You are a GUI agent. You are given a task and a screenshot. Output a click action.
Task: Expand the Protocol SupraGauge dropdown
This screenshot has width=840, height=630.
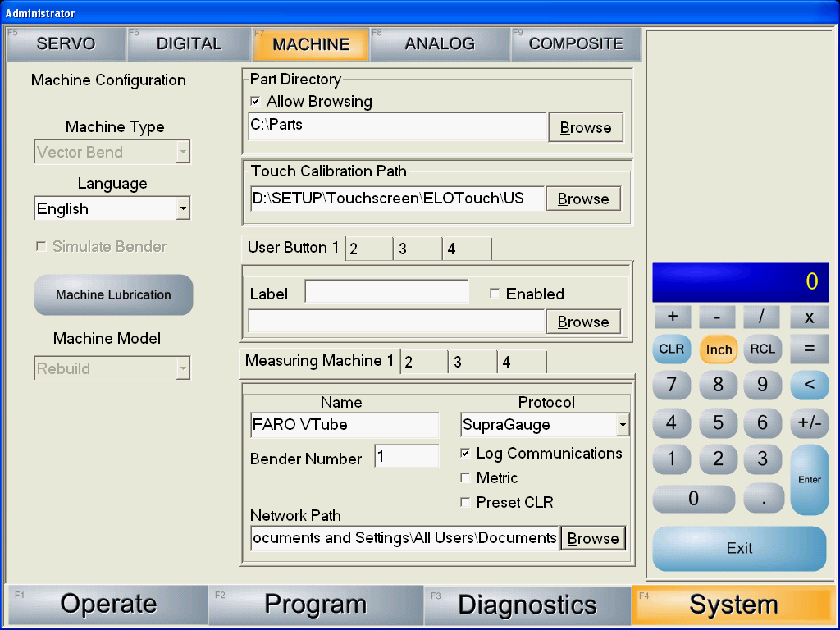point(623,425)
